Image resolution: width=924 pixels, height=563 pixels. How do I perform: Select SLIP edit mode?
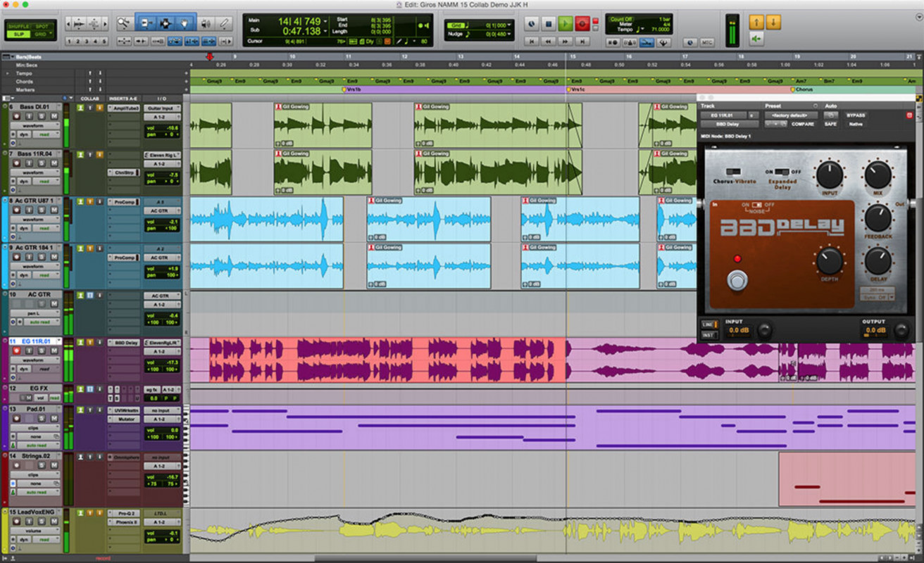pos(18,34)
